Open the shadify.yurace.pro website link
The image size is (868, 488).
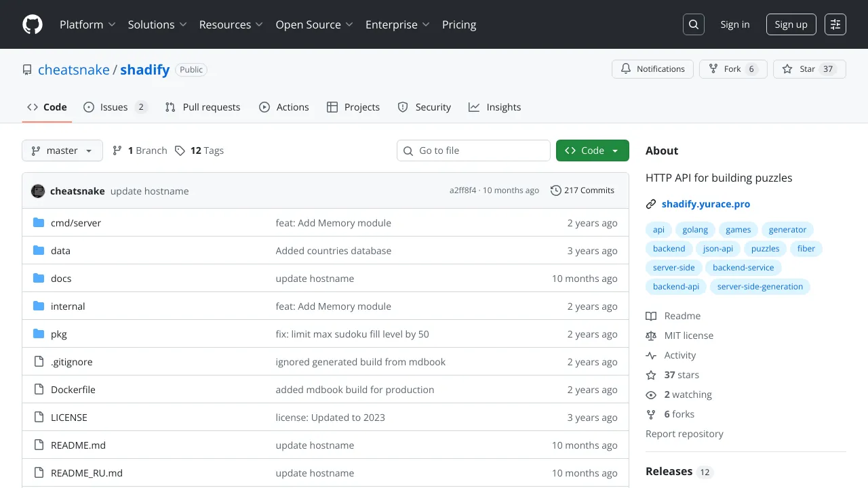pos(706,204)
